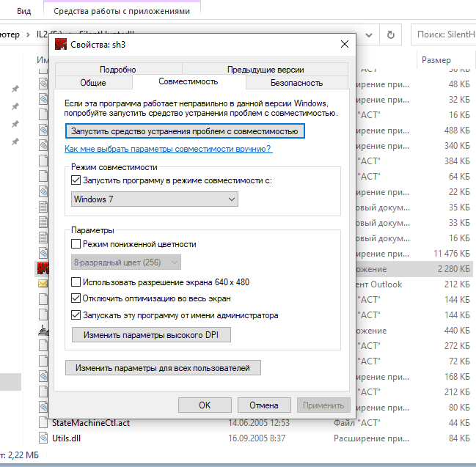476x467 pixels.
Task: Switch to Безопасность tab
Action: (296, 83)
